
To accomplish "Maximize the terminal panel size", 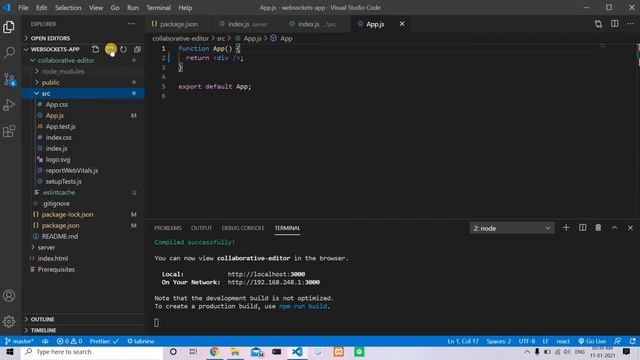I will [614, 228].
